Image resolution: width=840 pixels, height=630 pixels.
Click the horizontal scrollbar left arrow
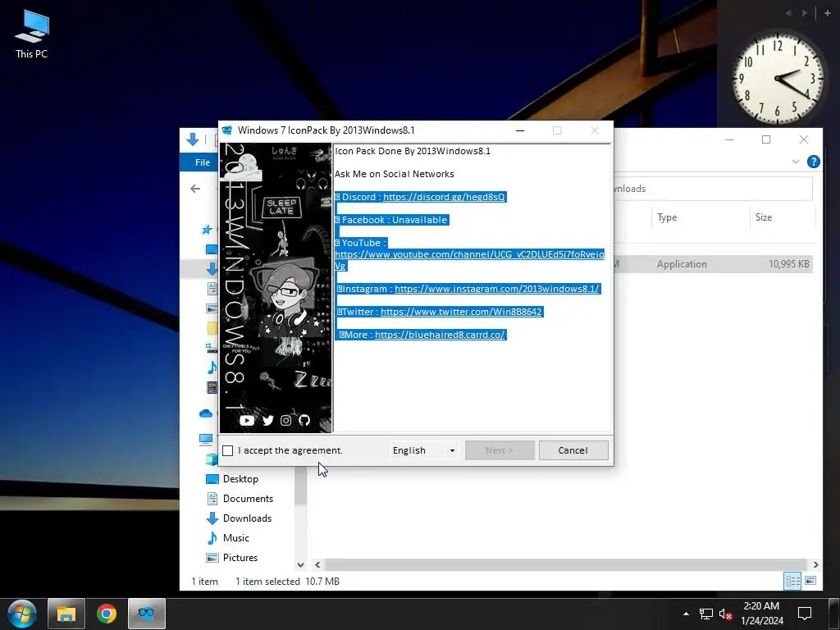coord(317,564)
